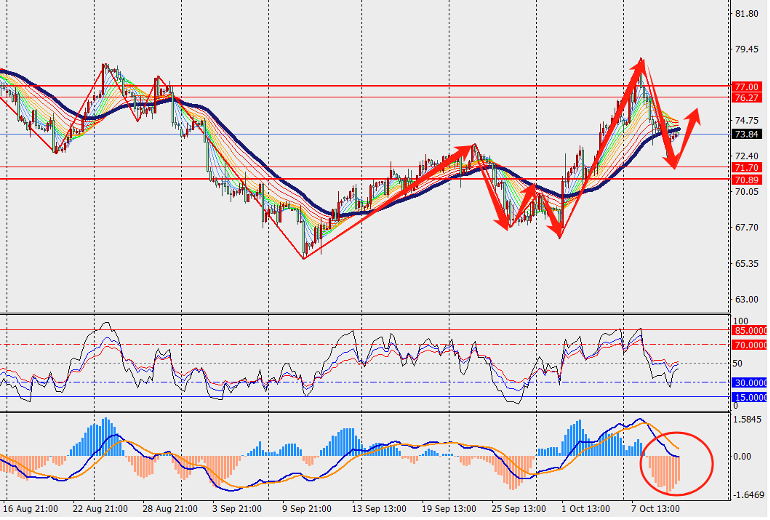Click the 1 Oct 13:00 time label
The height and width of the screenshot is (520, 770).
586,509
